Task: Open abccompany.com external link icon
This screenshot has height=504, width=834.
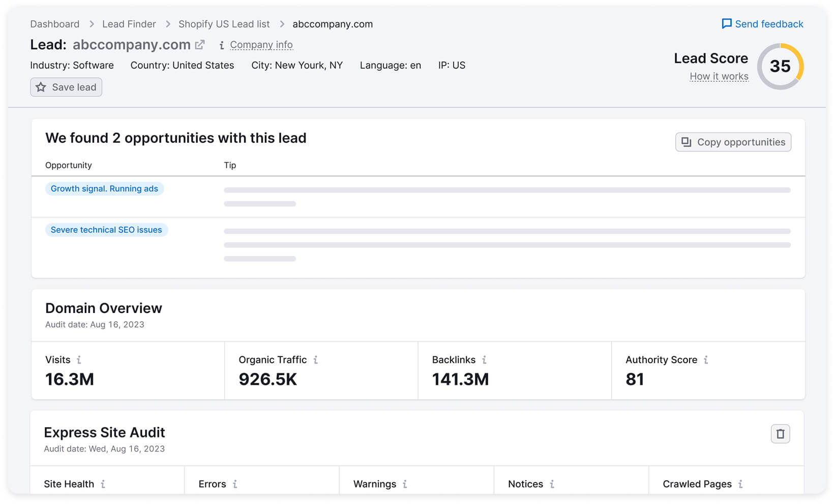Action: pyautogui.click(x=200, y=45)
